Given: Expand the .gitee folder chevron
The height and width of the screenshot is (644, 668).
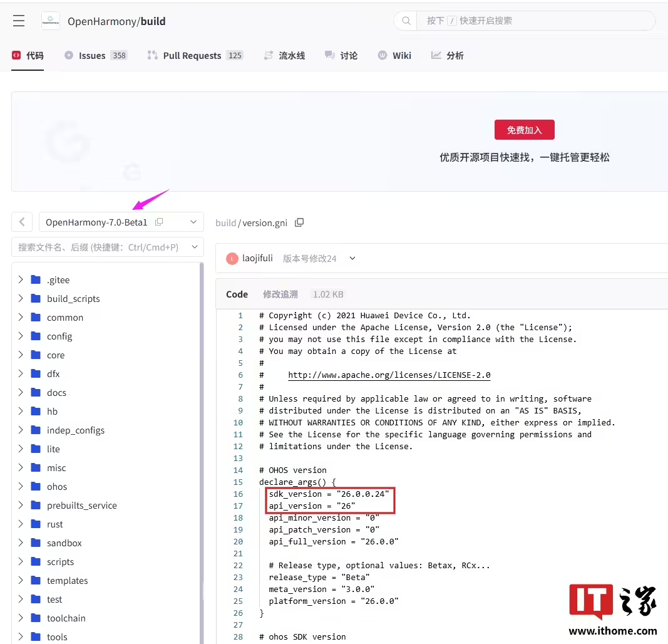Looking at the screenshot, I should pyautogui.click(x=21, y=279).
